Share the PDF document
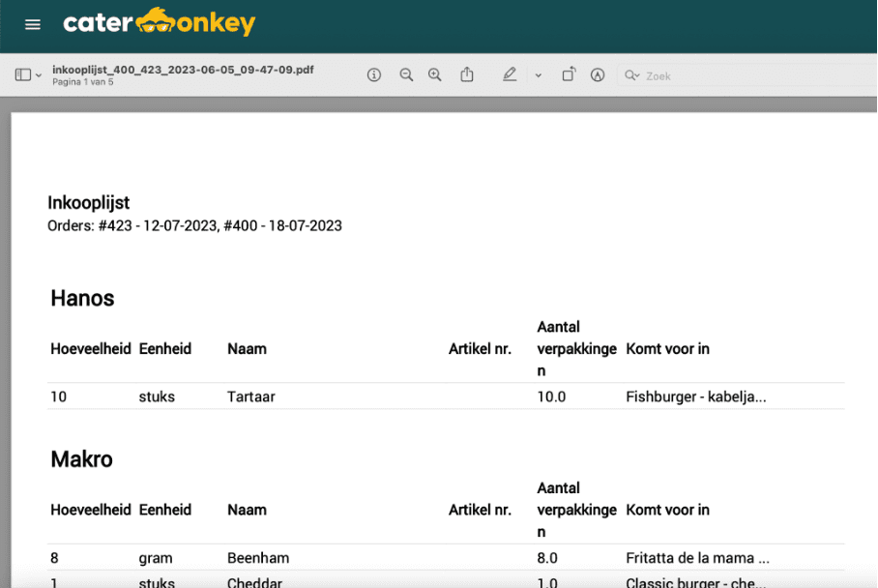 [467, 74]
